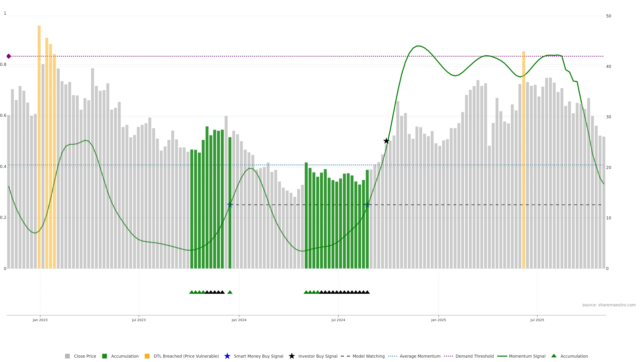
Task: Click the Jan 2025 x-axis tick label
Action: coord(438,320)
